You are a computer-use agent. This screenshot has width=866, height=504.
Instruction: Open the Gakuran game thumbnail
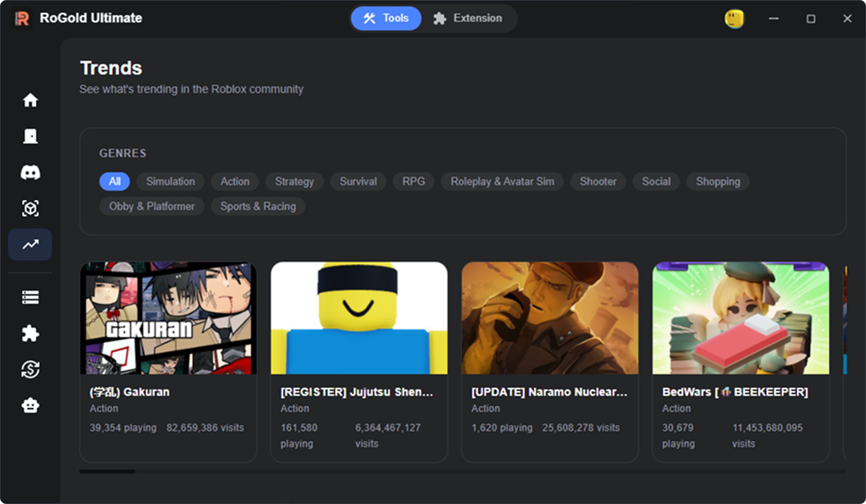point(168,318)
